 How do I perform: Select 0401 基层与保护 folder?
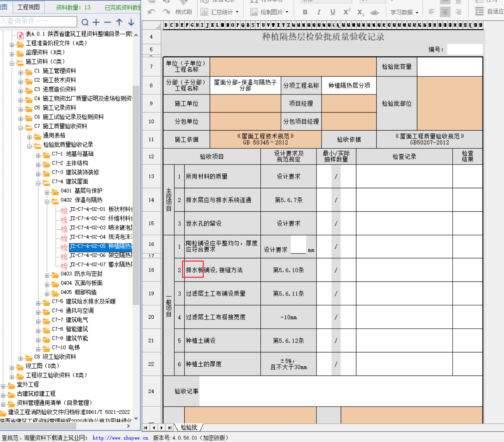coord(81,191)
